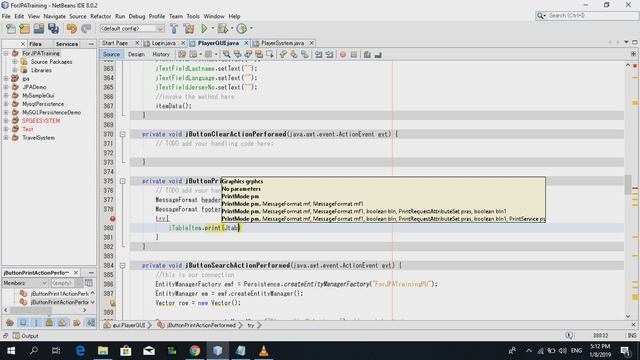The image size is (640, 360).
Task: Open the Refactor menu
Action: tap(100, 16)
